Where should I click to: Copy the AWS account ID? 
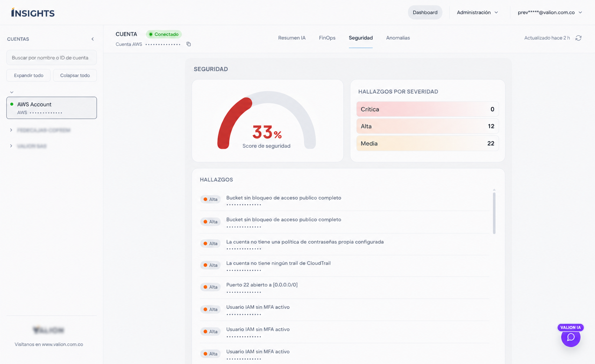[188, 44]
